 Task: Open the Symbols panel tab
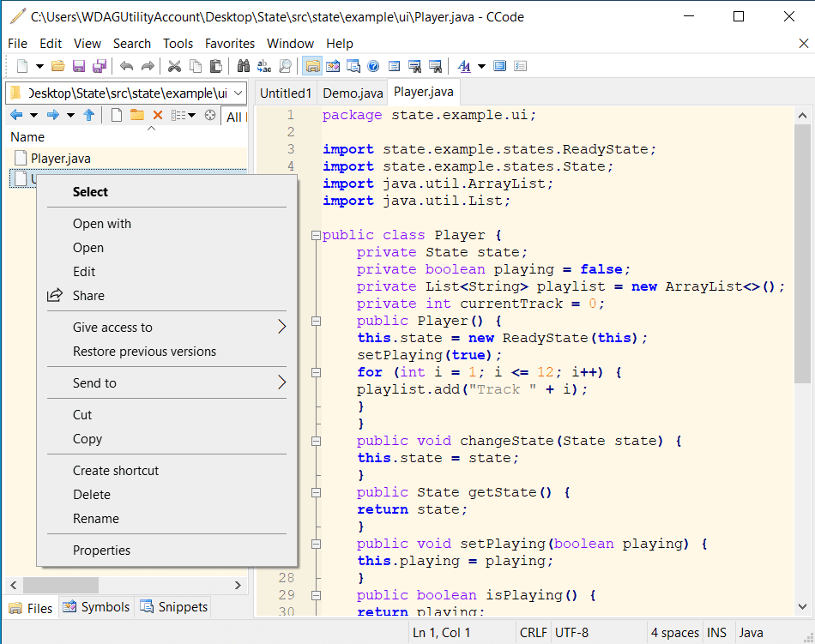pos(96,607)
